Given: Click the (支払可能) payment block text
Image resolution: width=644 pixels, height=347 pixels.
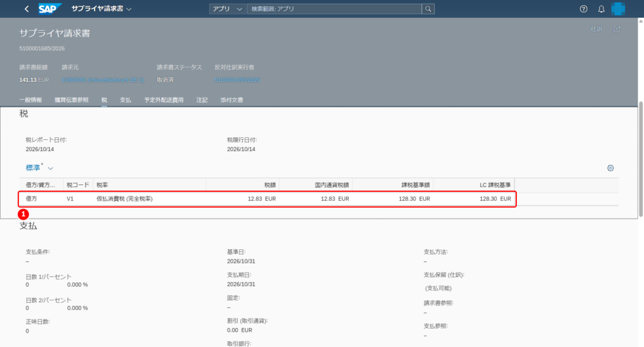Looking at the screenshot, I should click(x=438, y=288).
